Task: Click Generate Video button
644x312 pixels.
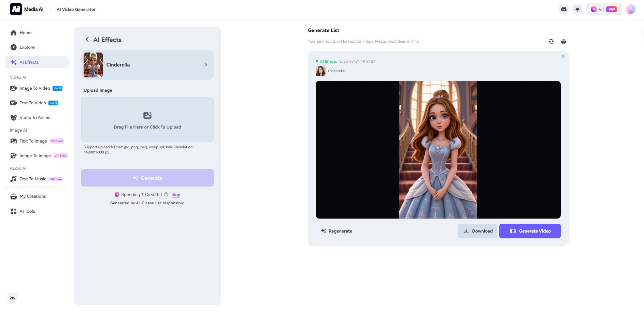Action: [530, 231]
